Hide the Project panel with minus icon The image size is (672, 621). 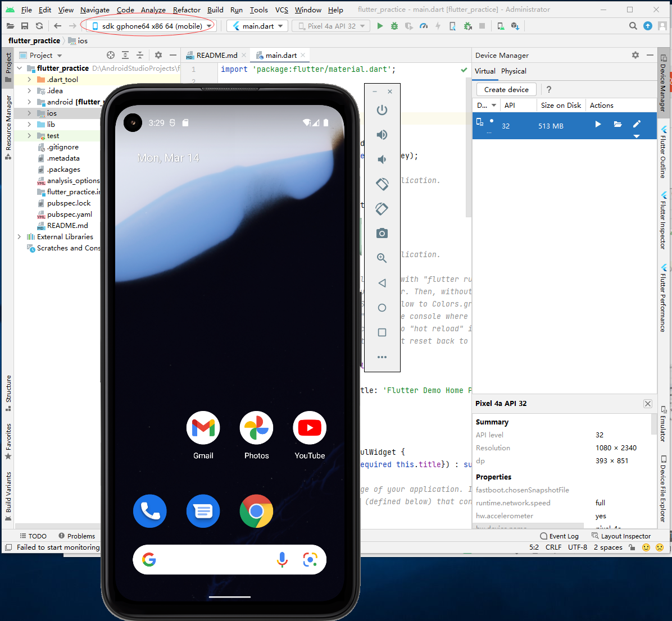172,55
